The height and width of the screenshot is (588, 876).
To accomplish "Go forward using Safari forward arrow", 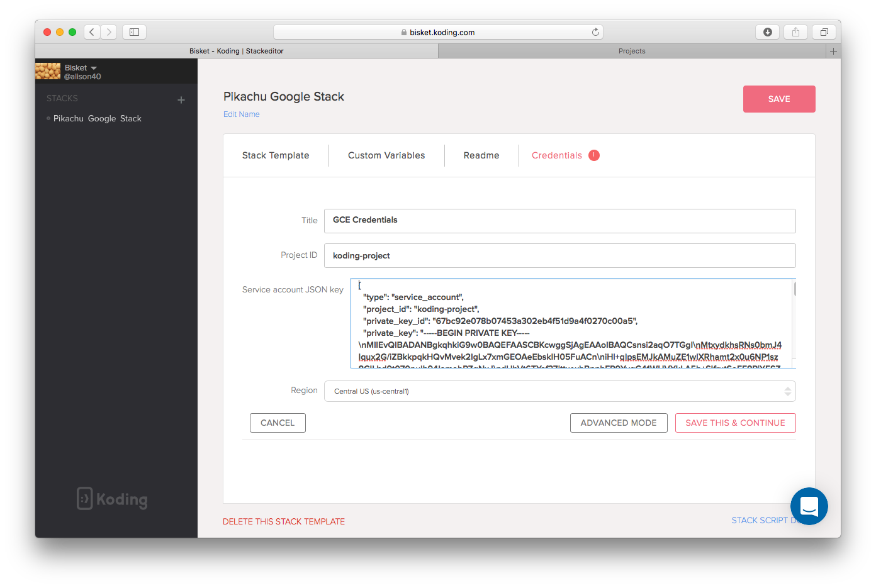I will coord(109,32).
